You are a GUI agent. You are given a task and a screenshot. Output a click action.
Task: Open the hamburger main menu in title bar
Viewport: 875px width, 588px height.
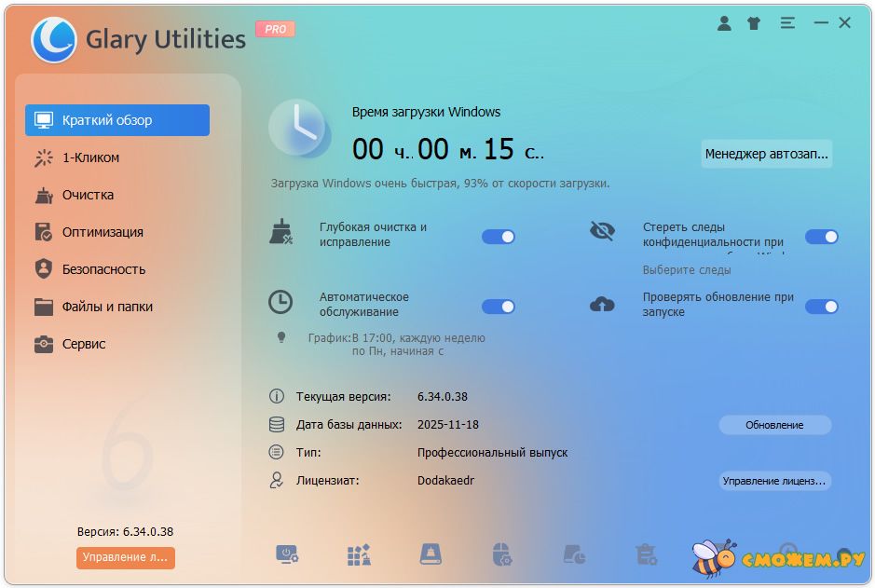point(787,23)
